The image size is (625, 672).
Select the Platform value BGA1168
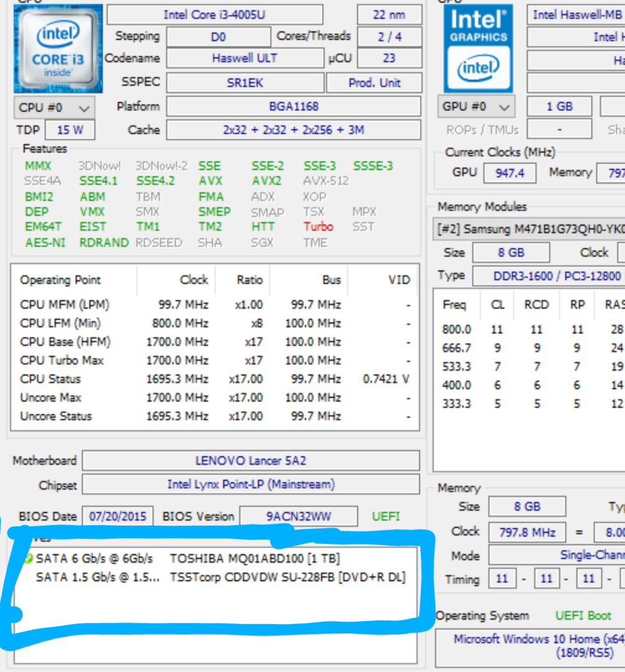[294, 106]
